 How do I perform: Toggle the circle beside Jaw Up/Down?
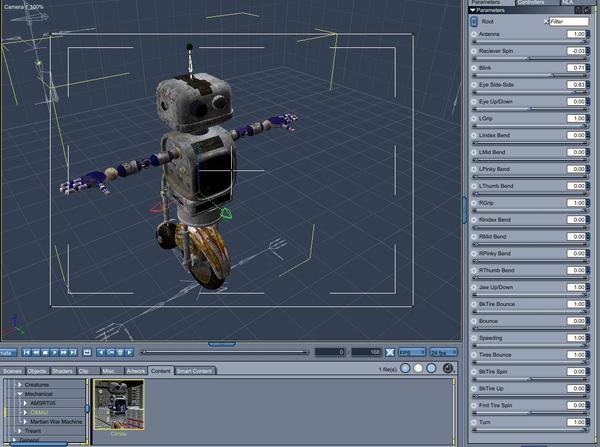(x=474, y=287)
